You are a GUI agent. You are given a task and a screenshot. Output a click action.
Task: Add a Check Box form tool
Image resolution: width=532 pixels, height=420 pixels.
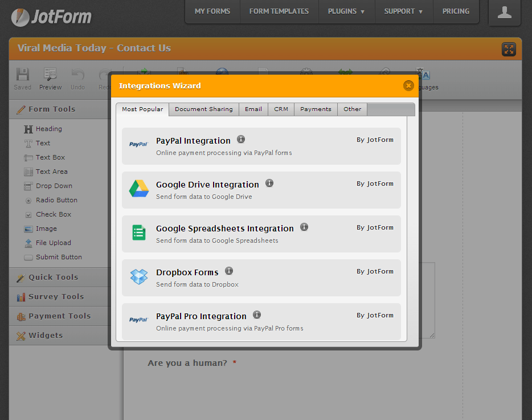pos(53,214)
